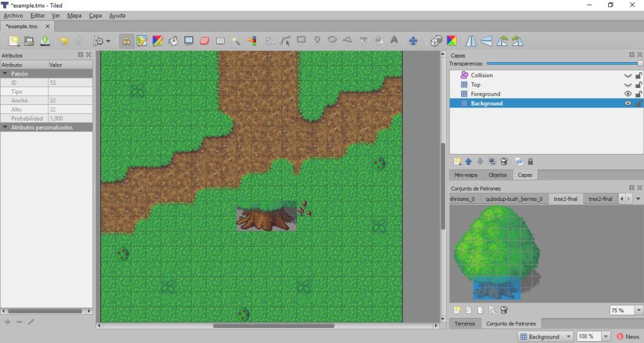Viewport: 644px width, 343px height.
Task: Click the map view vertical scrollbar
Action: tap(443, 187)
